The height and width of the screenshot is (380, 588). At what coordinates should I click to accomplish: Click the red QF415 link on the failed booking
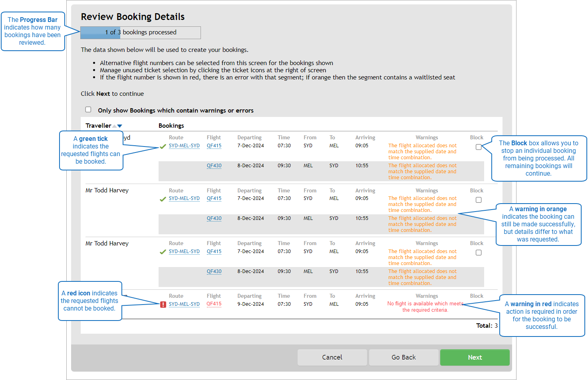pos(214,304)
